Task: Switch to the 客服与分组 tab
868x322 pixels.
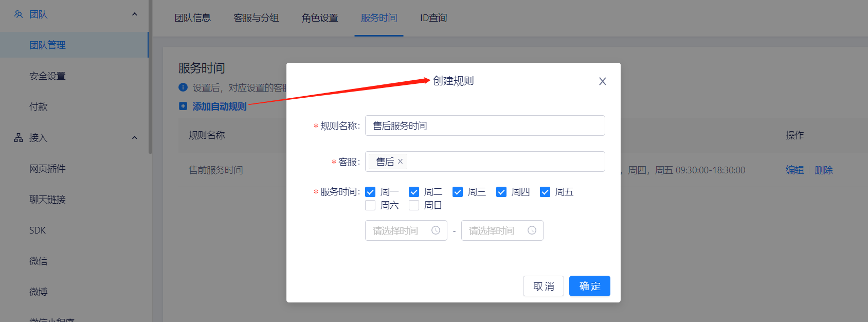Action: tap(256, 18)
